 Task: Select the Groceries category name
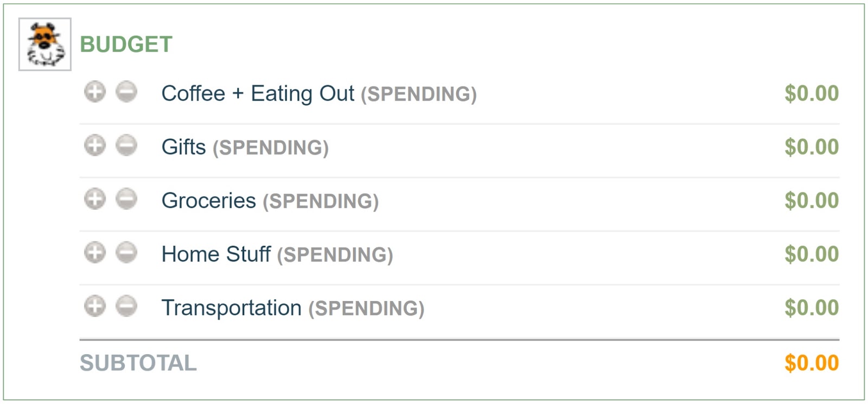(209, 201)
